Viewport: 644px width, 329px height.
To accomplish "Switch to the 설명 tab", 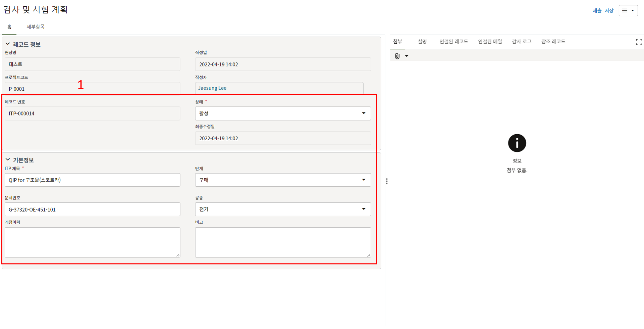I will pos(422,42).
